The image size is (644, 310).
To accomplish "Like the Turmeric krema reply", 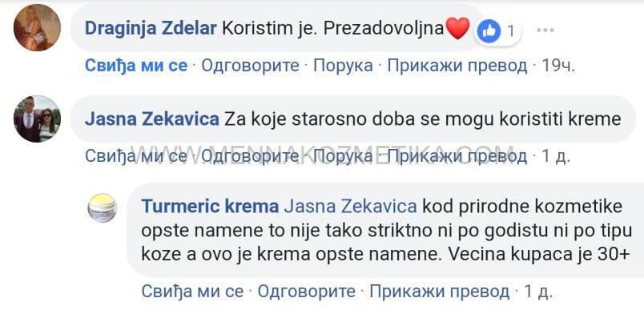I will (x=192, y=292).
